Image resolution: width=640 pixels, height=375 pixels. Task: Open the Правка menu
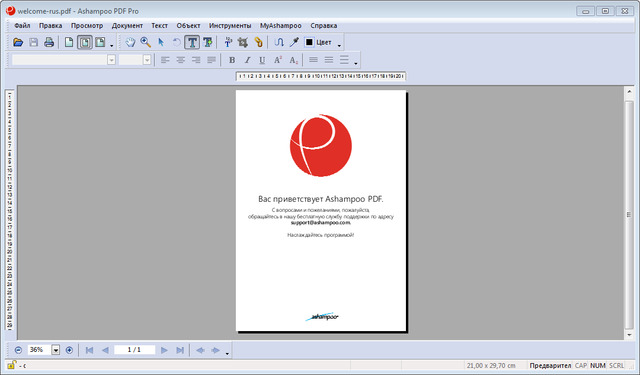[x=51, y=26]
